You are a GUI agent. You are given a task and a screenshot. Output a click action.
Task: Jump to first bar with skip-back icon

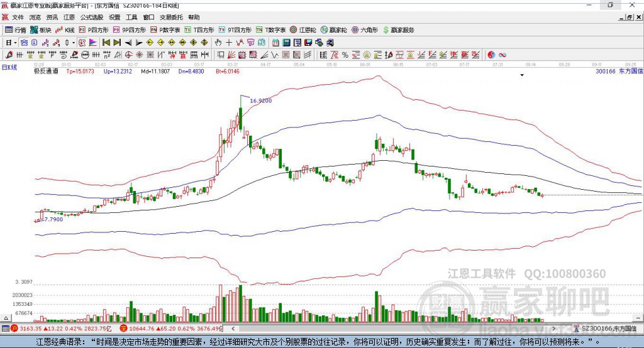106,43
